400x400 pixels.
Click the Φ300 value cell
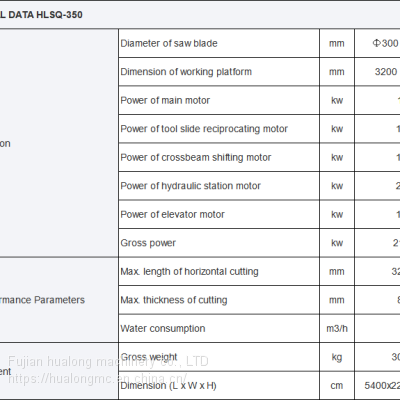377,43
